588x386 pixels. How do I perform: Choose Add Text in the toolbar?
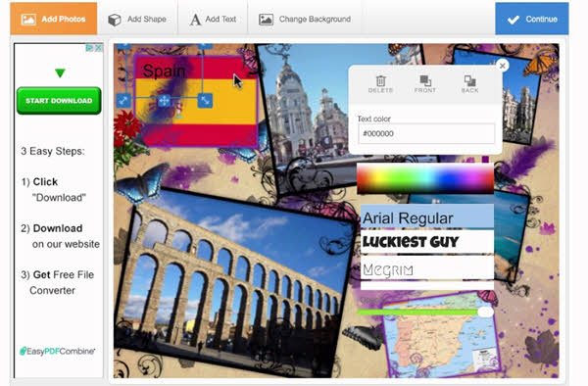(x=213, y=20)
